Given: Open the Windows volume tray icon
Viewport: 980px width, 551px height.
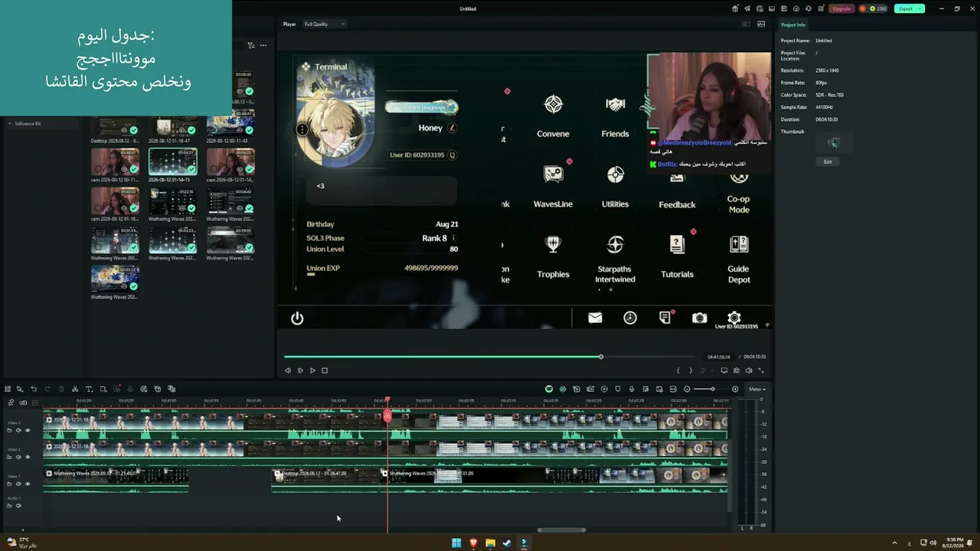Looking at the screenshot, I should [931, 543].
